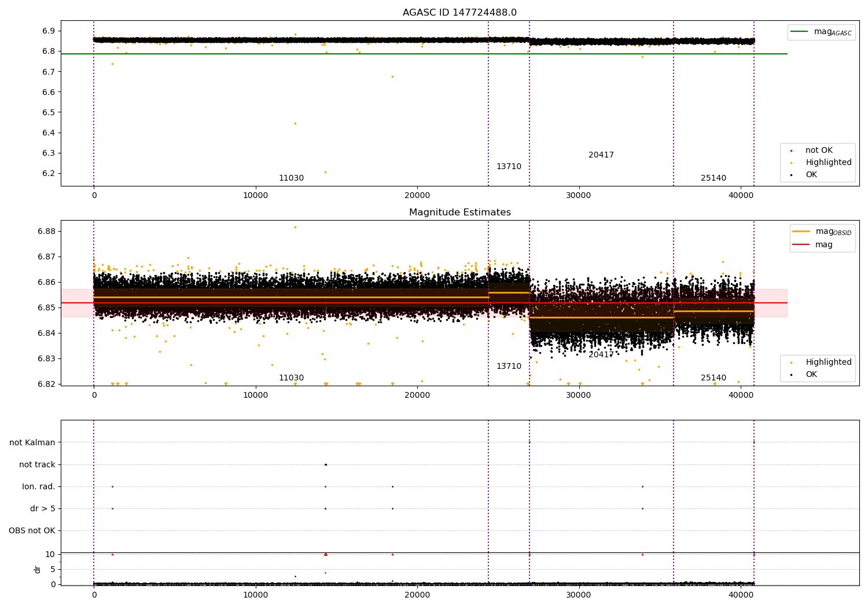Image resolution: width=868 pixels, height=608 pixels.
Task: Click the orange mag OBSID legend entry
Action: (x=822, y=232)
